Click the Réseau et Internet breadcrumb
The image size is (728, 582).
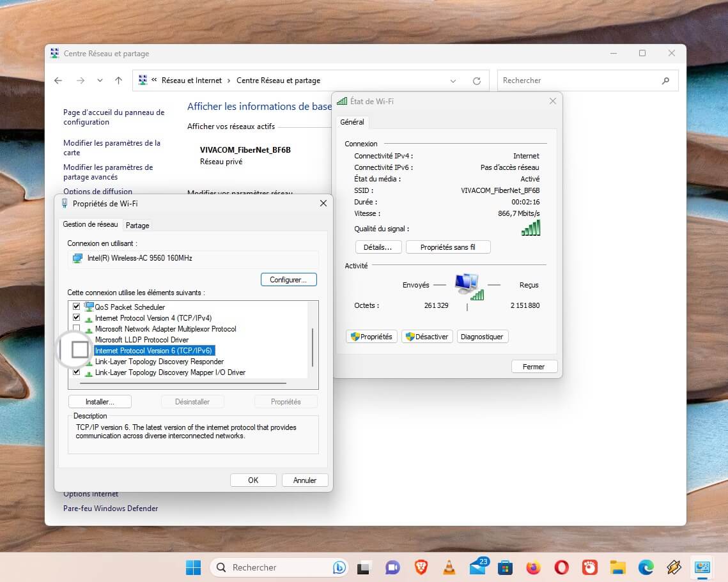(x=192, y=80)
